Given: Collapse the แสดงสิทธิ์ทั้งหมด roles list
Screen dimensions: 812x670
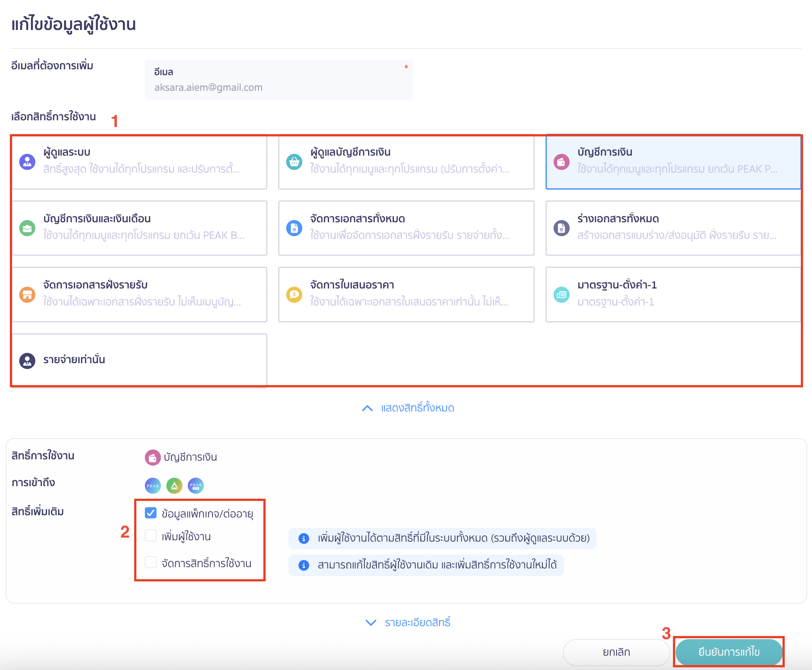Looking at the screenshot, I should pos(408,408).
